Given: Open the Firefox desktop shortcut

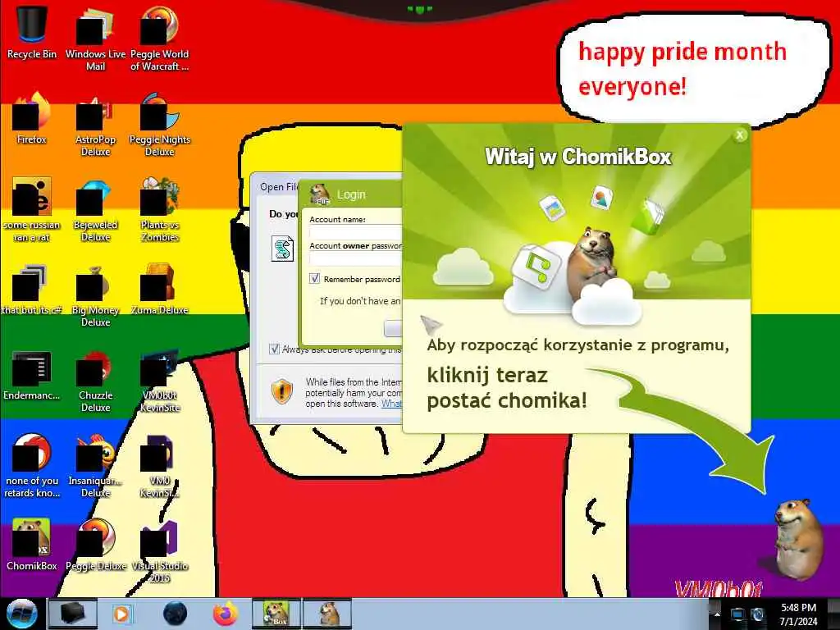Looking at the screenshot, I should [x=32, y=119].
